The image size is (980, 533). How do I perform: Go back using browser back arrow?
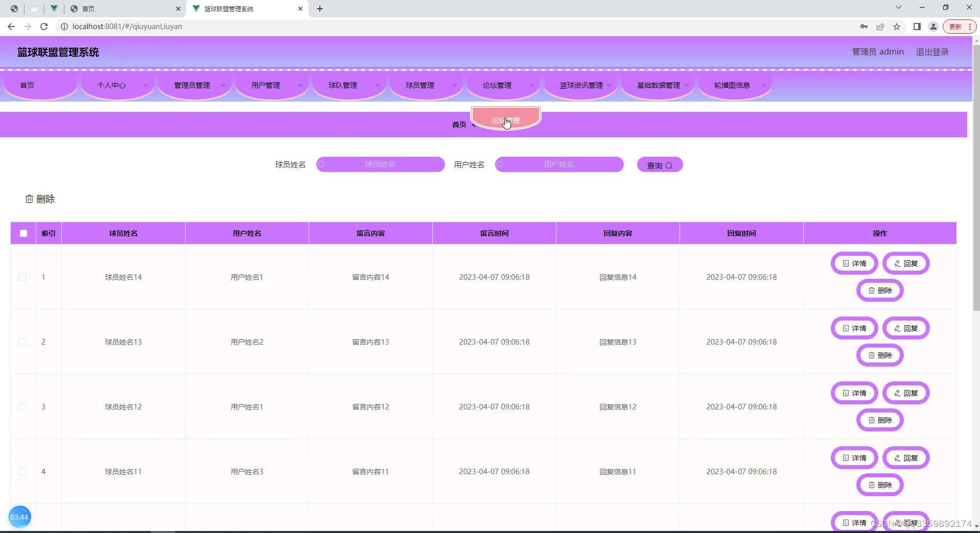click(11, 27)
